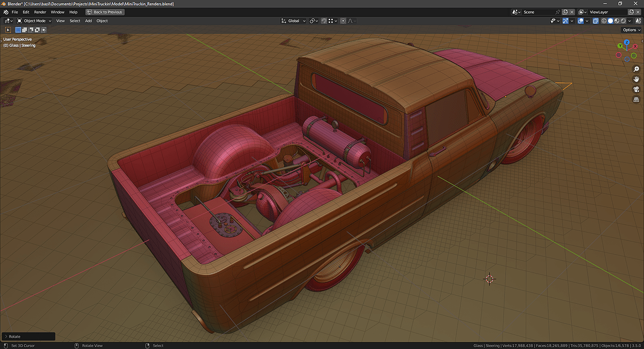Switch perspective/orthographic with grid icon
Screen dimensions: 644x349
637,99
